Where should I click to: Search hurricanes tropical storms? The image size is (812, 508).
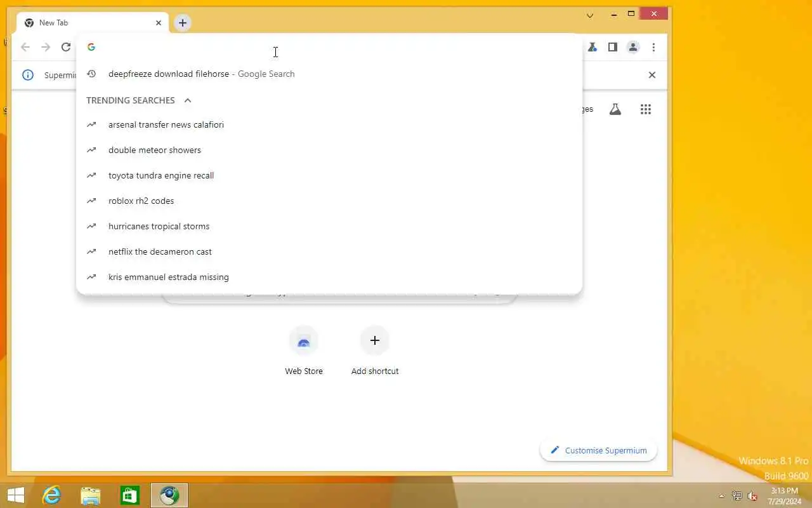tap(329, 226)
